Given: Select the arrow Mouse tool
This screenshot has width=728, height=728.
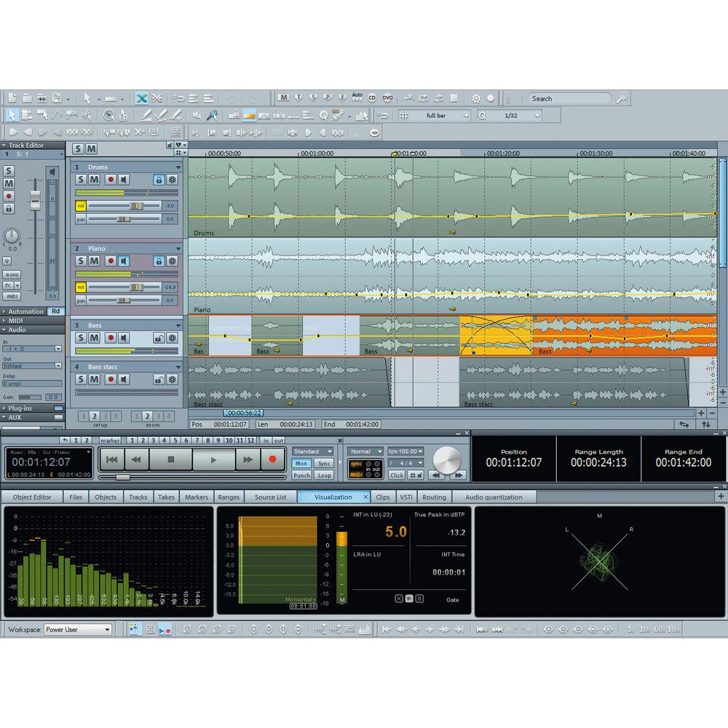Looking at the screenshot, I should coord(11,114).
